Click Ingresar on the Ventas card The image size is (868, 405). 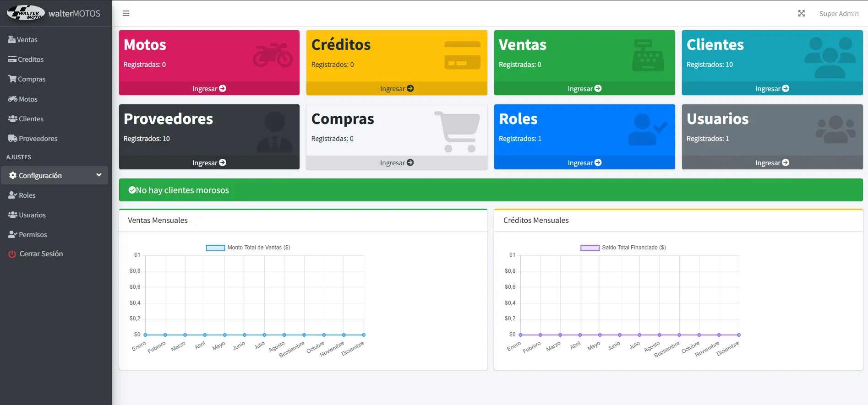(584, 88)
